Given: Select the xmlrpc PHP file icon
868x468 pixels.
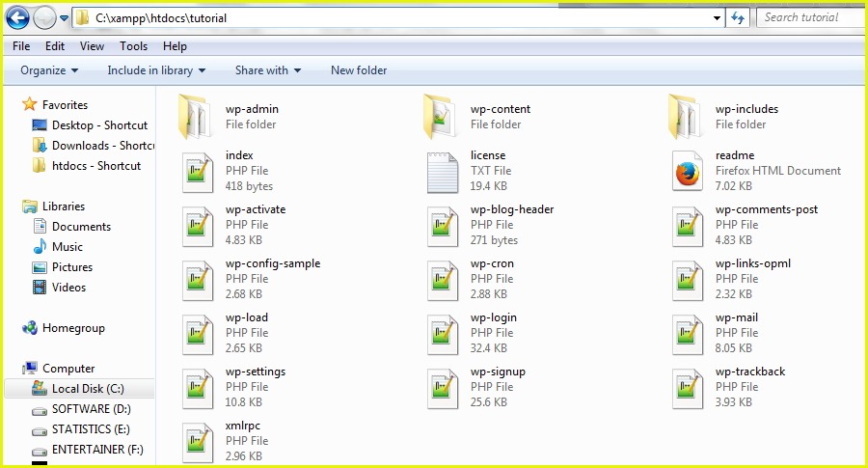Looking at the screenshot, I should (x=197, y=442).
